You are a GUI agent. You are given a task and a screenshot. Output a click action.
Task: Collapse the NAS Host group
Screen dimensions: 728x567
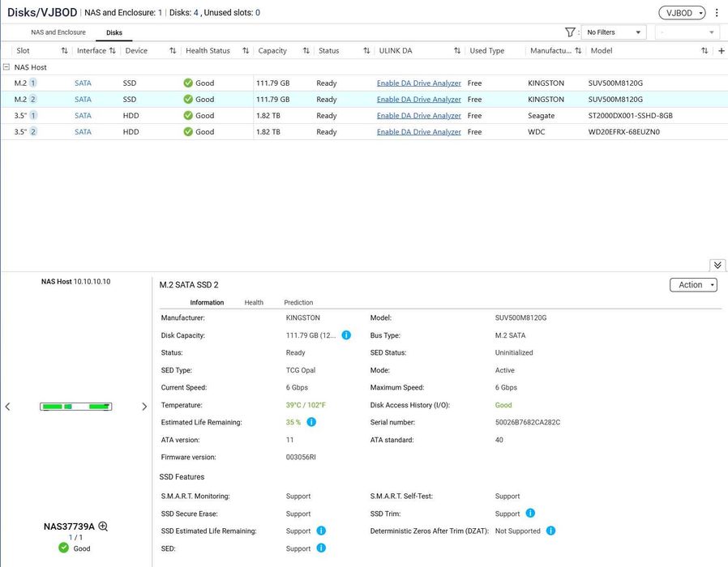6,66
